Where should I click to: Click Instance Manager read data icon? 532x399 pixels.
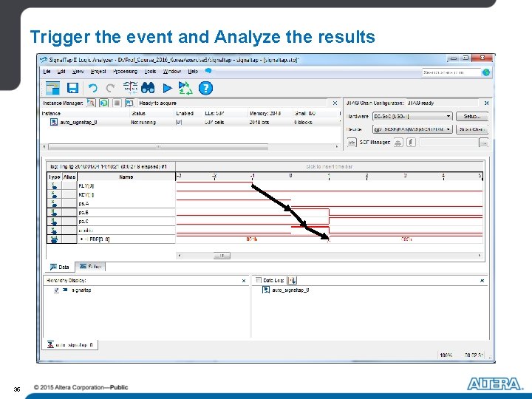click(129, 103)
